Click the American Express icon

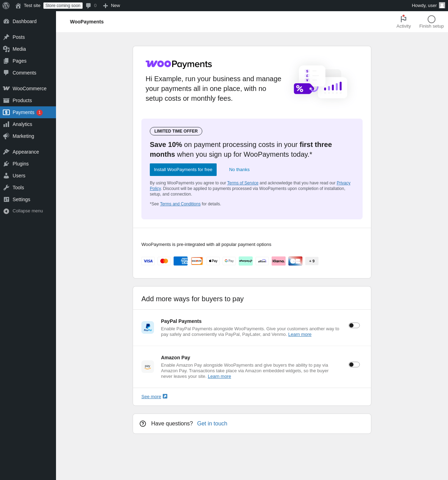point(181,261)
